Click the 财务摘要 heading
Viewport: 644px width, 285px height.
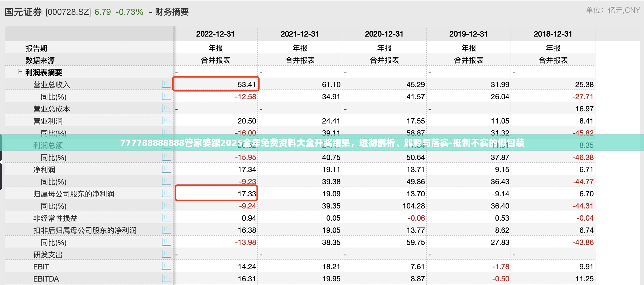click(172, 12)
